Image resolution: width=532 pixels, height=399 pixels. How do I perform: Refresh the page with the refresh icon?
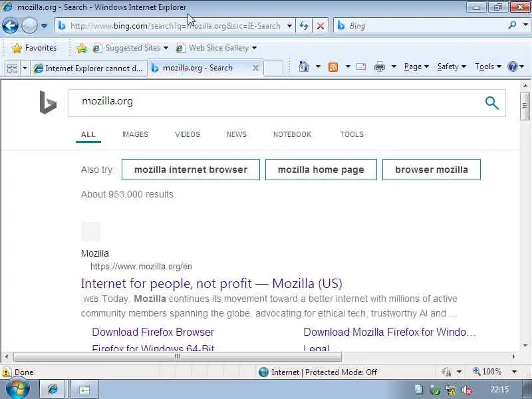pos(304,26)
